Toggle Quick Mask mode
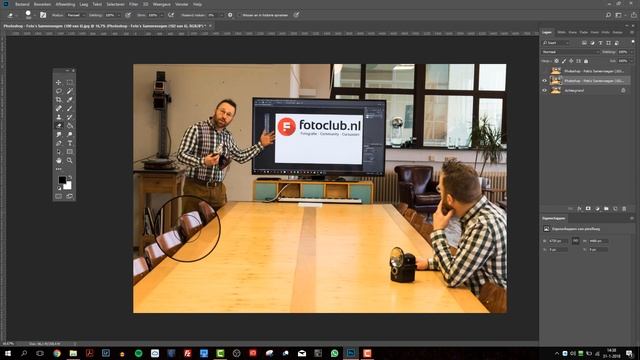The image size is (640, 360). [x=59, y=196]
